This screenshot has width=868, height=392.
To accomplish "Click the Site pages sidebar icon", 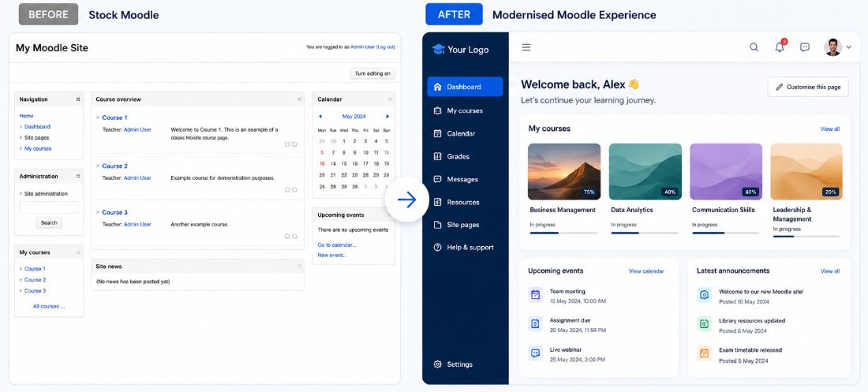I will (x=437, y=225).
